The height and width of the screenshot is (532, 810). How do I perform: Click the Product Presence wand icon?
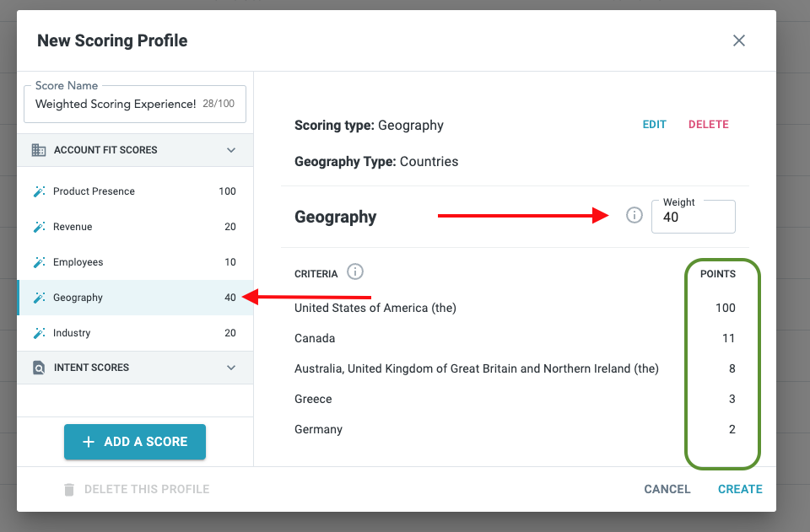pyautogui.click(x=39, y=191)
